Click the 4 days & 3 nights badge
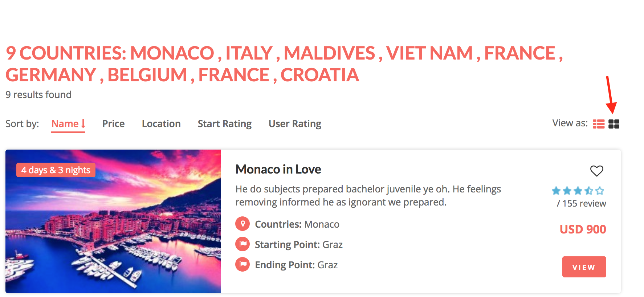Screen dimensions: 644x297 (x=56, y=170)
